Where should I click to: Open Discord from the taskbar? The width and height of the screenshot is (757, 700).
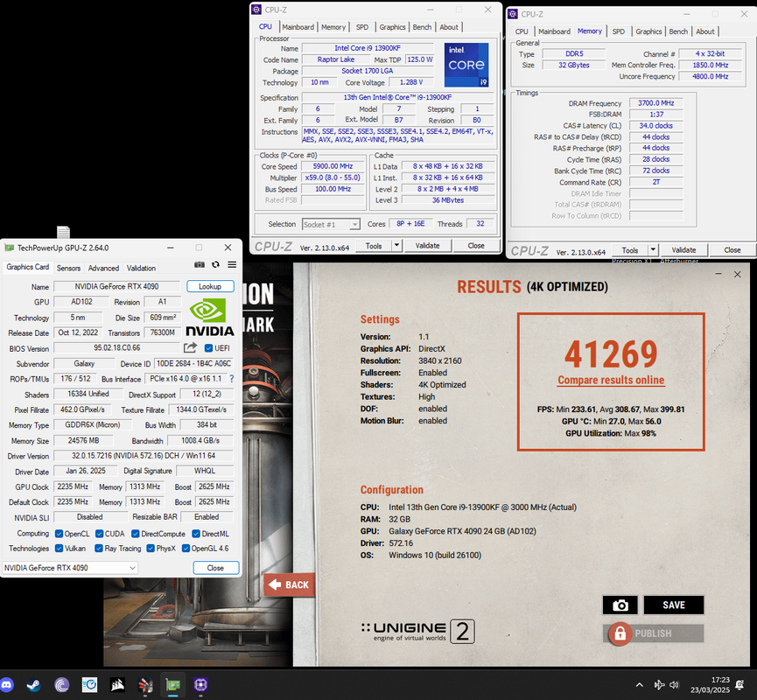point(7,684)
